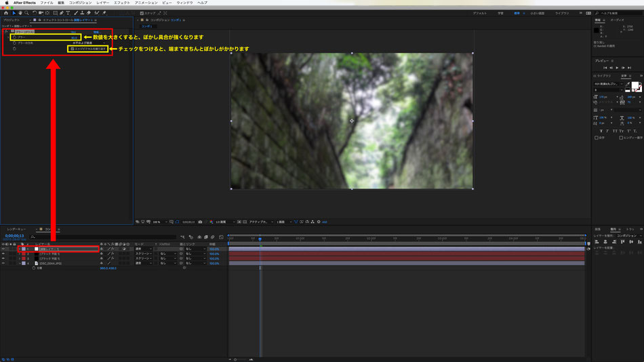The width and height of the screenshot is (644, 362).
Task: Expand layer 2 properties triangle
Action: point(19,254)
